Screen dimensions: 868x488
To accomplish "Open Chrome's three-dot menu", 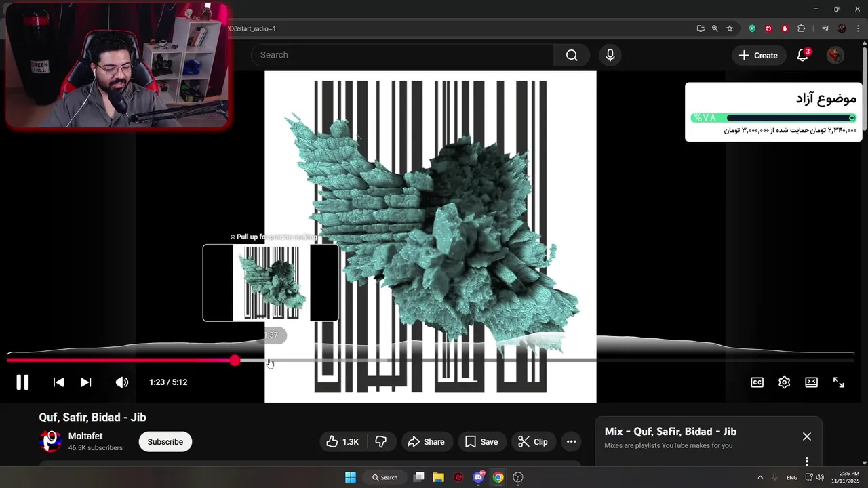I will tap(859, 28).
